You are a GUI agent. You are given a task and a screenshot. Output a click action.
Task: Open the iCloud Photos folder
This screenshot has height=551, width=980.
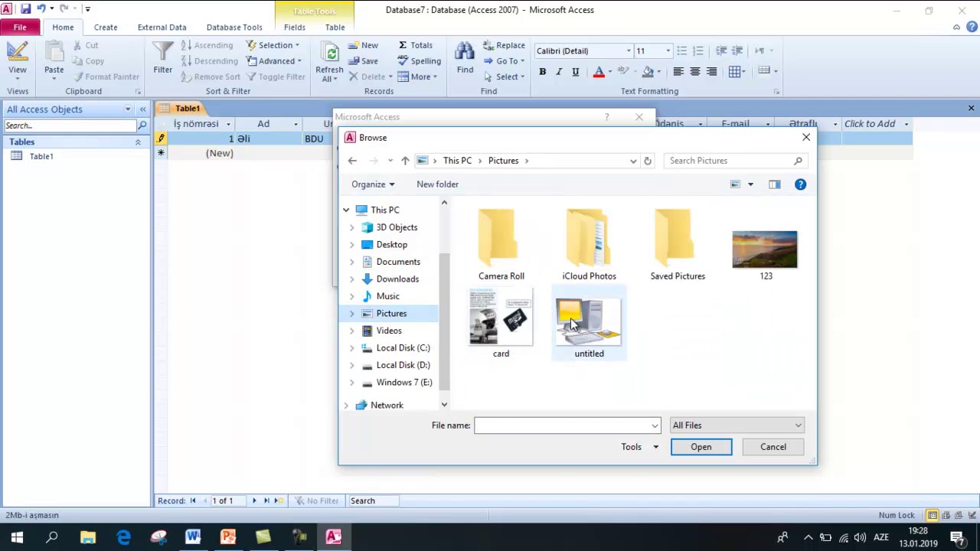tap(589, 245)
